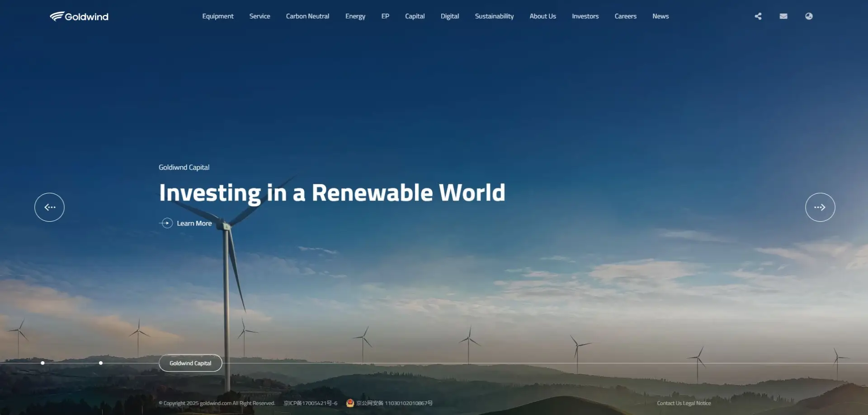This screenshot has width=868, height=415.
Task: Open the Carbon Neutral menu
Action: point(307,16)
